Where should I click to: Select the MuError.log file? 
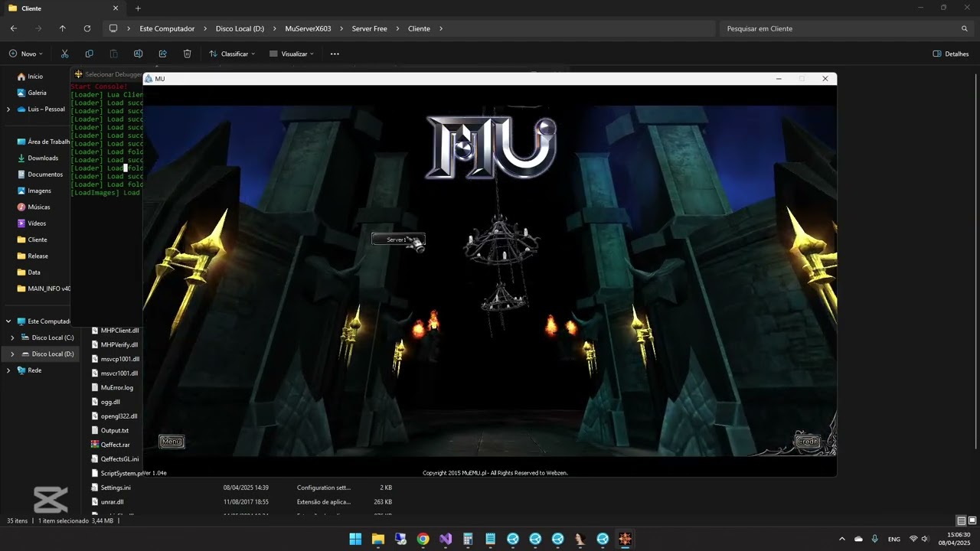coord(116,387)
